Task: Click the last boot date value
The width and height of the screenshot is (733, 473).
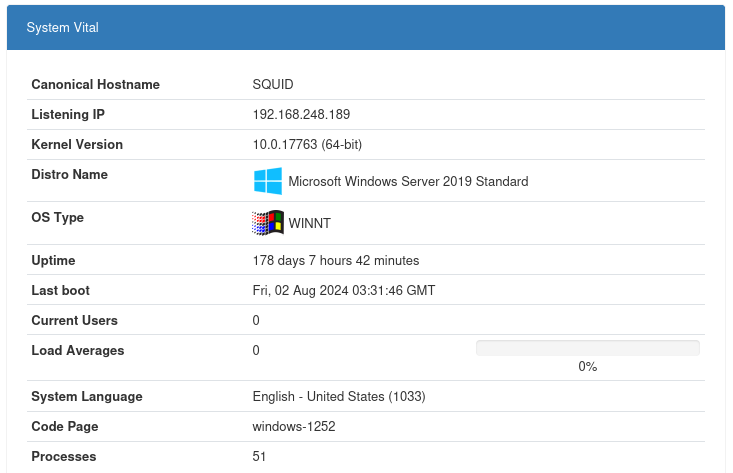Action: coord(343,291)
